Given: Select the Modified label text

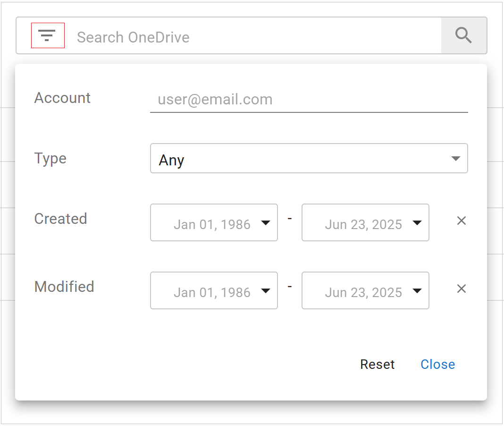Looking at the screenshot, I should pos(64,287).
